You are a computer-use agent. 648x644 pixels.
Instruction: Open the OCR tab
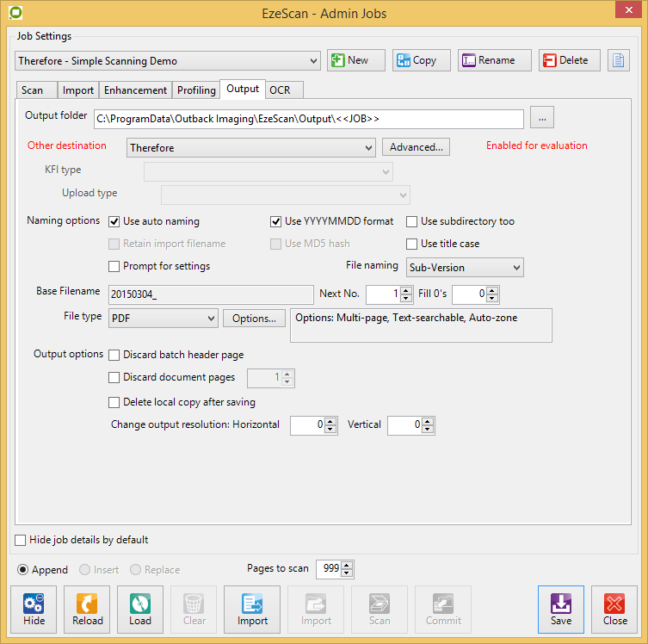point(280,90)
